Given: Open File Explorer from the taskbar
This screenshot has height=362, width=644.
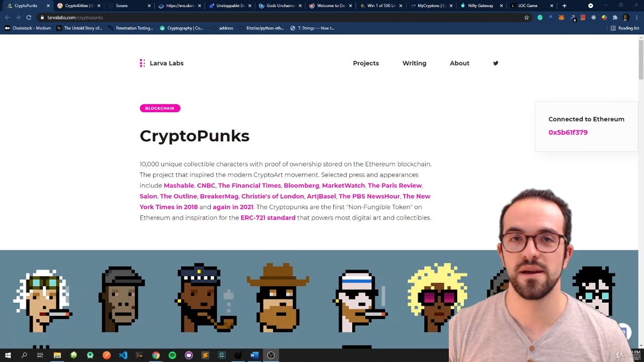Looking at the screenshot, I should tap(57, 355).
